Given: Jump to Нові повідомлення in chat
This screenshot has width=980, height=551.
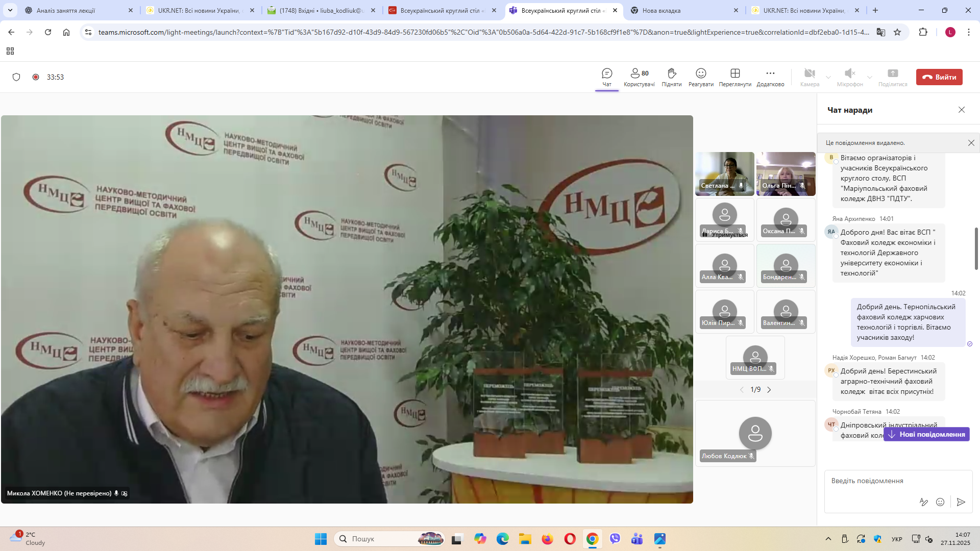Looking at the screenshot, I should point(926,434).
